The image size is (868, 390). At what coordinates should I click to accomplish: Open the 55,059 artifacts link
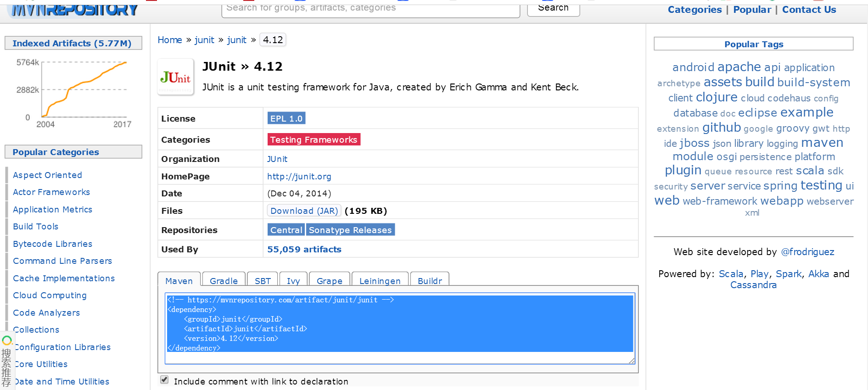[304, 249]
